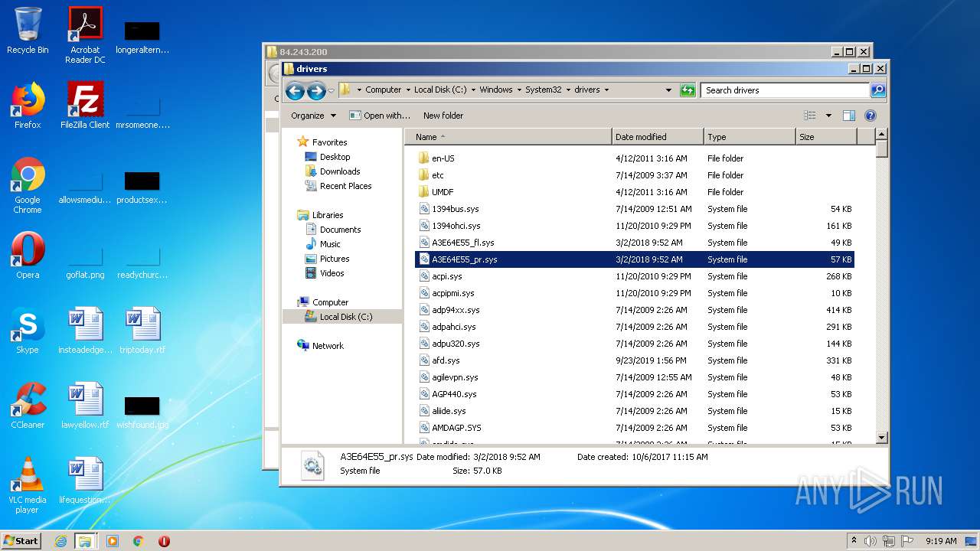Screen dimensions: 980x551
Task: Open Opera from the taskbar
Action: tap(164, 541)
